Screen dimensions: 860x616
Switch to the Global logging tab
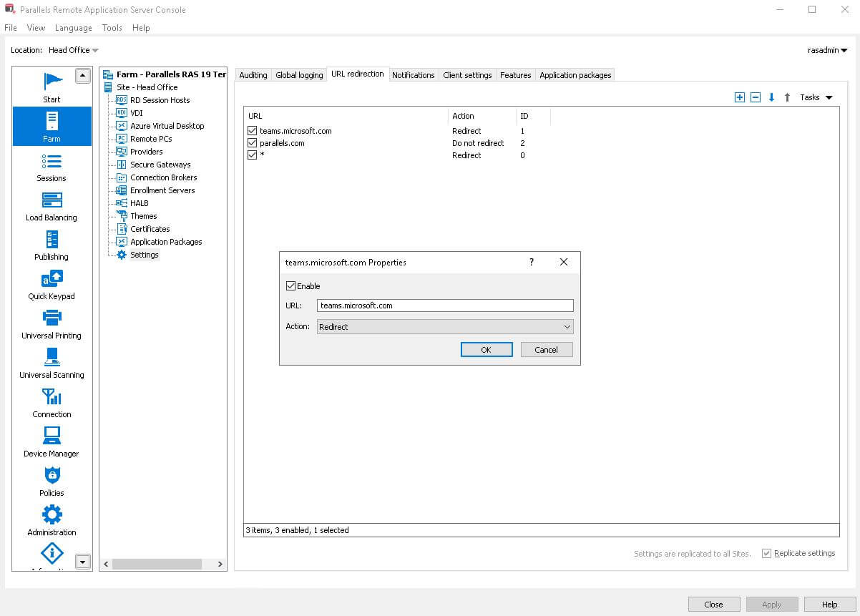(x=299, y=75)
